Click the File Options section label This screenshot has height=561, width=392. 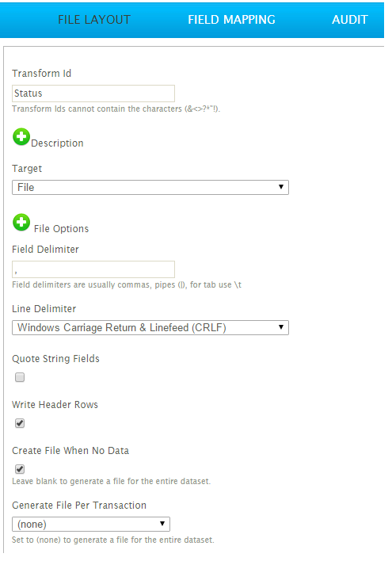pos(61,229)
